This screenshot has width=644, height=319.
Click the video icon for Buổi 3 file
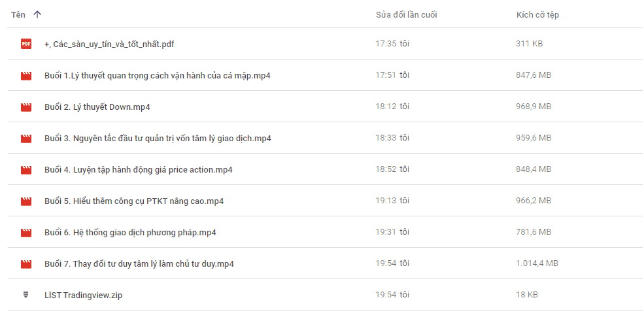(26, 139)
